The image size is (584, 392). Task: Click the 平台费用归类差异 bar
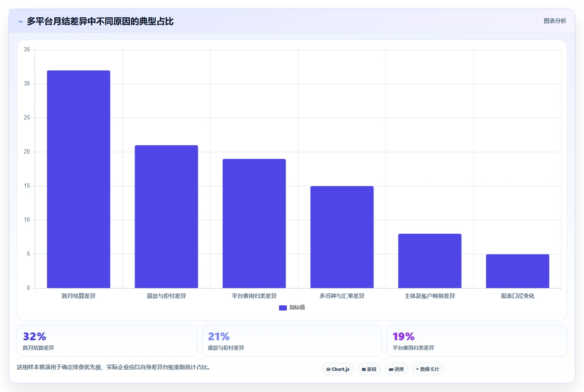pos(254,223)
